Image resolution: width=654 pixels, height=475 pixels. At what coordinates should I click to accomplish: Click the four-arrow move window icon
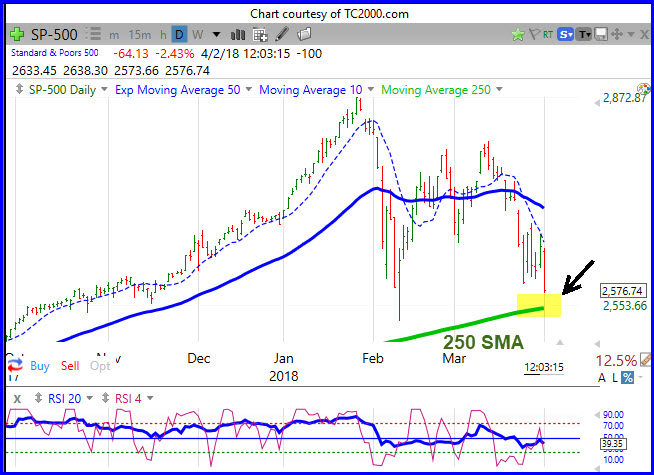tap(616, 34)
